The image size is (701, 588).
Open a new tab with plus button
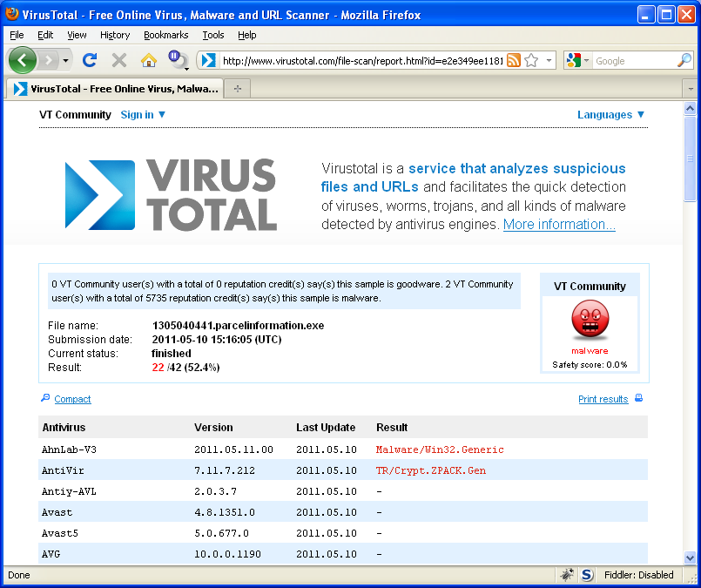pos(237,89)
